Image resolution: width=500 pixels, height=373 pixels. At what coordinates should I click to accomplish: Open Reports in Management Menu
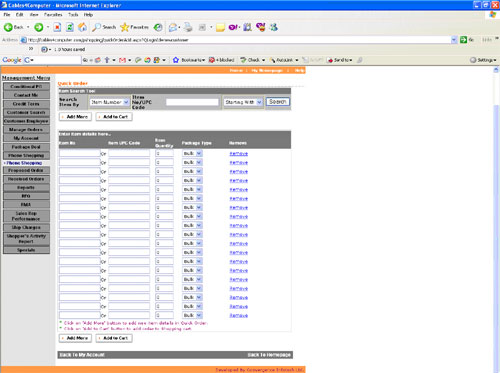(26, 188)
